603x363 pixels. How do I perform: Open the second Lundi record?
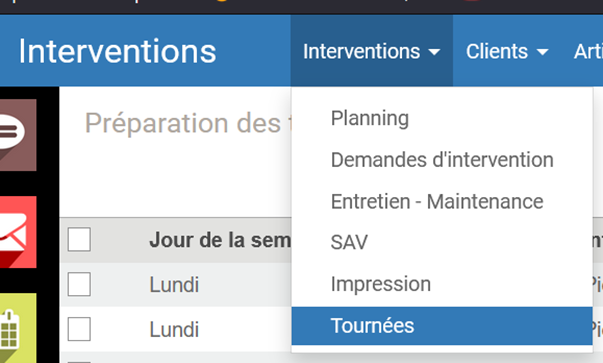tap(174, 330)
